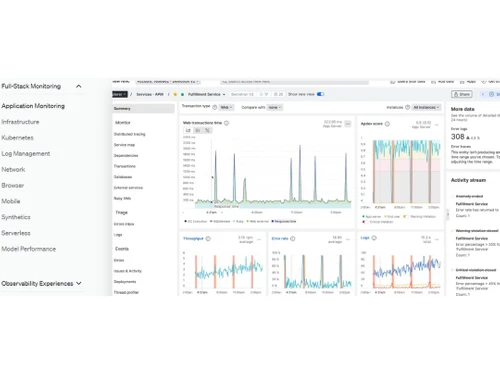Open Network in left menu

tap(13, 170)
